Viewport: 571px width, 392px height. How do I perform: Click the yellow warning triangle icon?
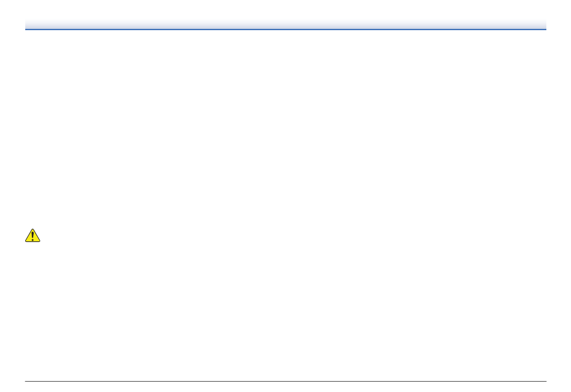[32, 235]
